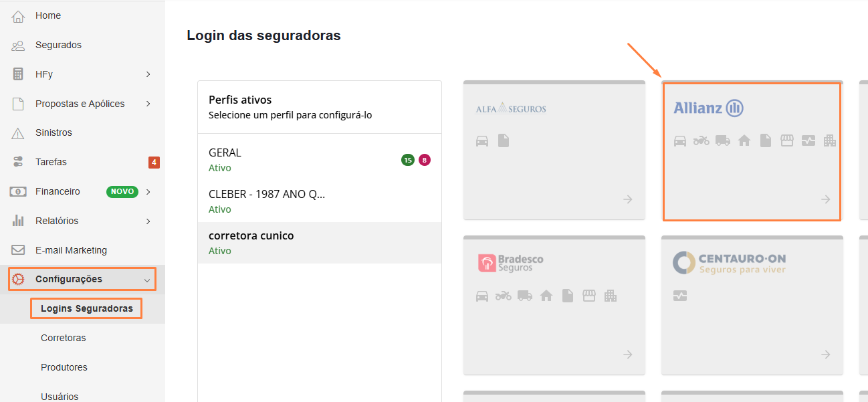Click the red Tarefas badge showing 4
The height and width of the screenshot is (402, 868).
[x=154, y=163]
